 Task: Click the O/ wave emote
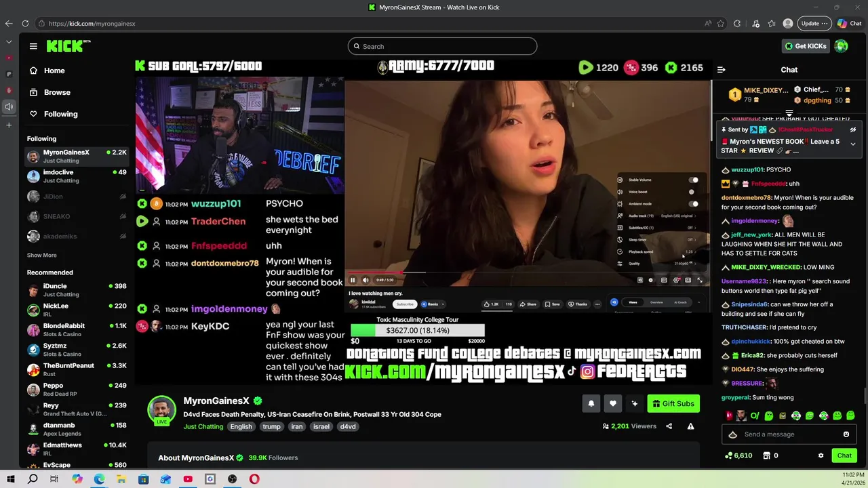(754, 415)
